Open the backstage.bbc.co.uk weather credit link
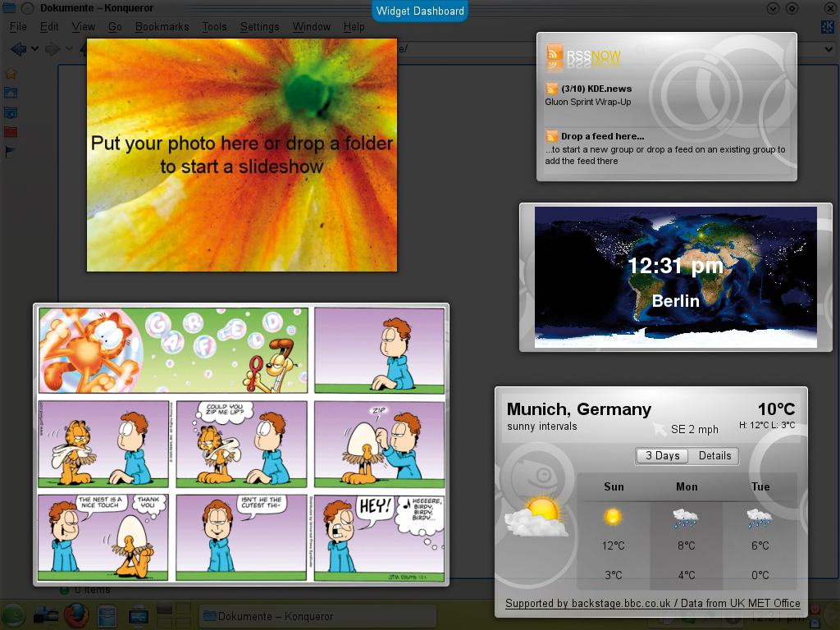The height and width of the screenshot is (630, 840). point(652,604)
